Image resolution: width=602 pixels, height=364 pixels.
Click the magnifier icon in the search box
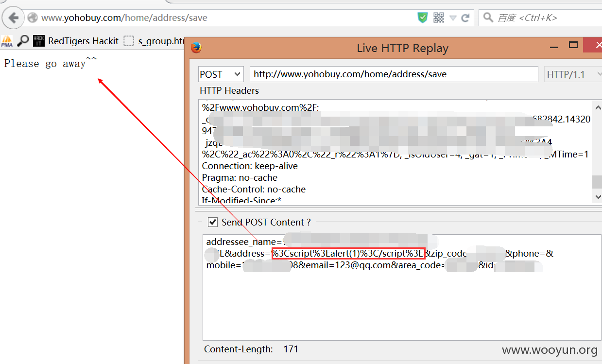pos(488,18)
